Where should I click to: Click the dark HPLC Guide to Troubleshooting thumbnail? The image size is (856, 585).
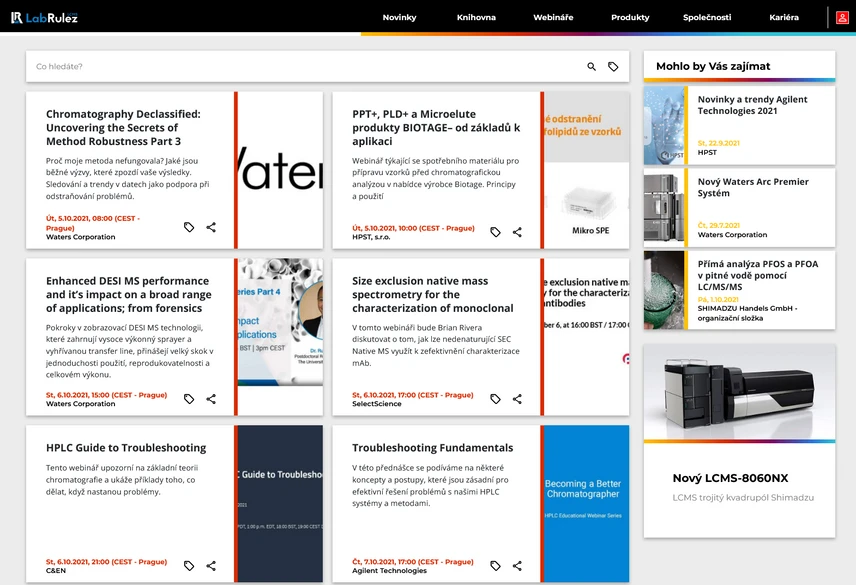[x=281, y=504]
